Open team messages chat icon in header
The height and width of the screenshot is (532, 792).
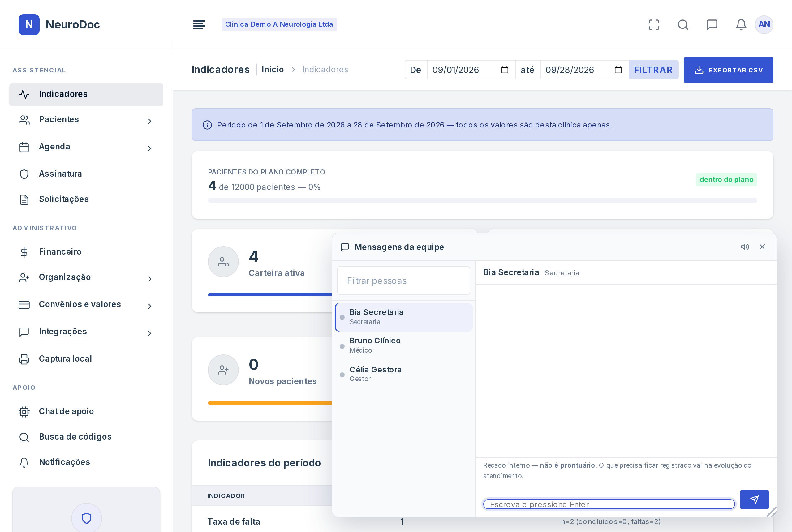click(x=712, y=24)
